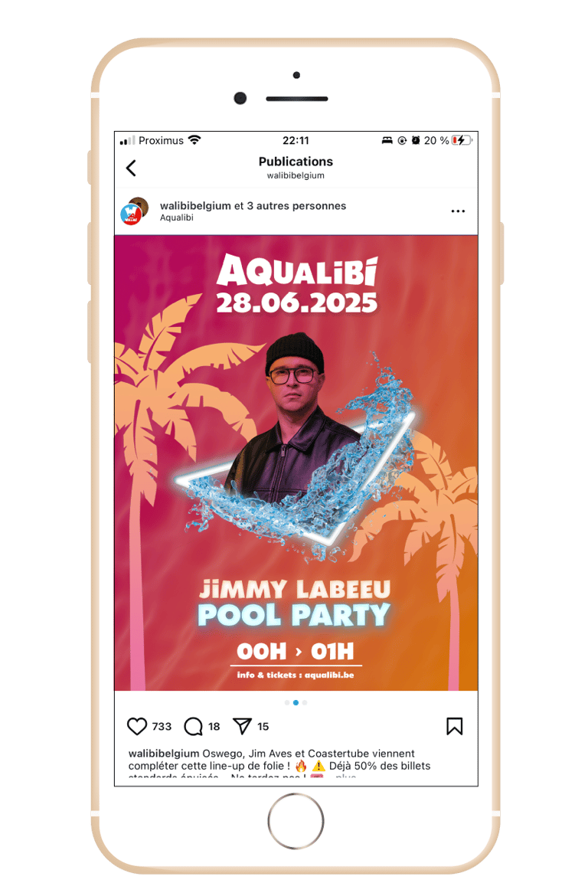View the 15 shares count

pos(263,726)
